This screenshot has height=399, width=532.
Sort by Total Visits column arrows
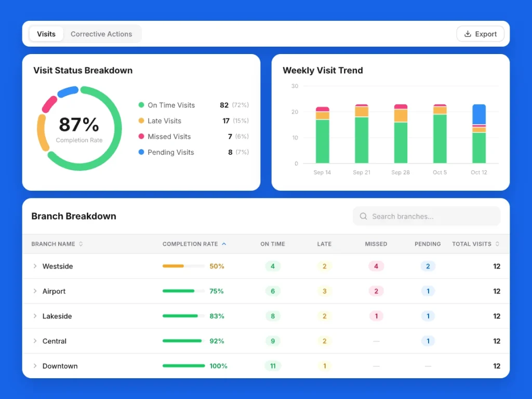coord(497,244)
